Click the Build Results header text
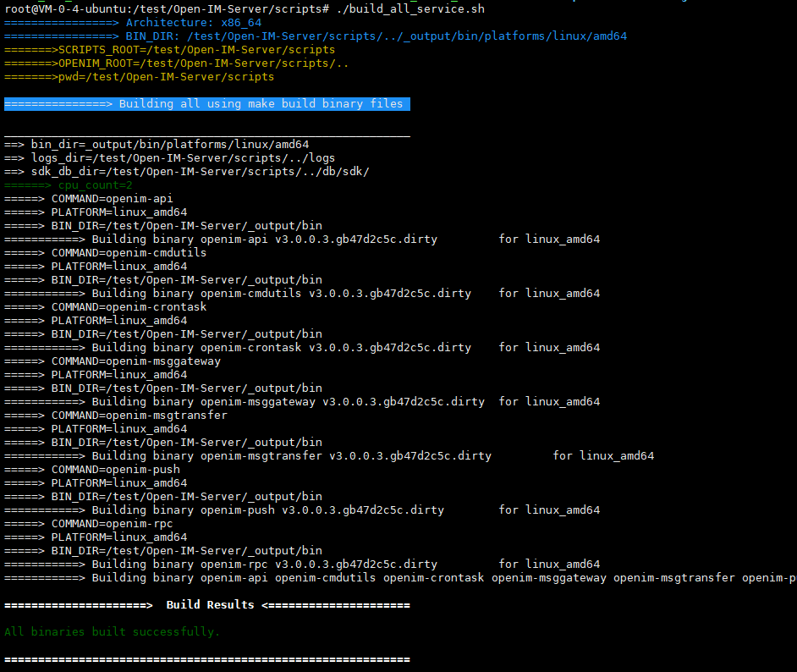The width and height of the screenshot is (797, 672). pos(210,605)
